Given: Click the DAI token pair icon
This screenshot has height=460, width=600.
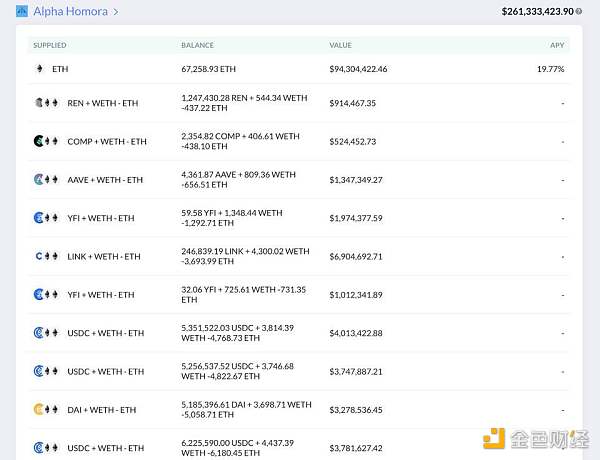Looking at the screenshot, I should (x=41, y=409).
